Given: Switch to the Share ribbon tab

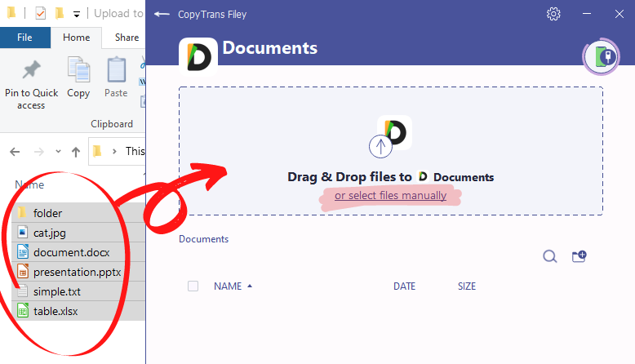Looking at the screenshot, I should (127, 38).
